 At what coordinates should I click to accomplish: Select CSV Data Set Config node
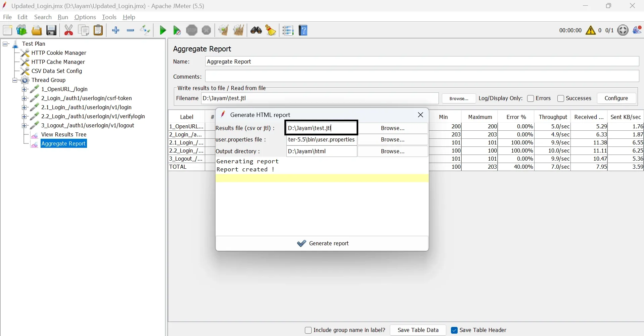point(57,71)
